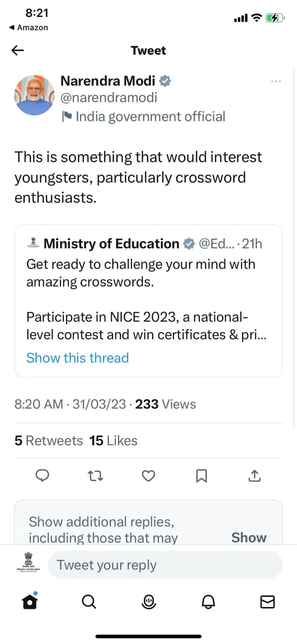Image resolution: width=297 pixels, height=644 pixels.
Task: Open Direct Messages envelope icon
Action: [267, 601]
